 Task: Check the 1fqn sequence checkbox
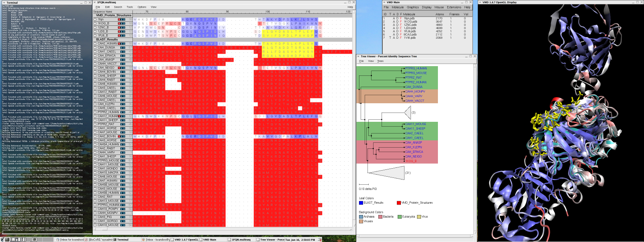pyautogui.click(x=95, y=19)
